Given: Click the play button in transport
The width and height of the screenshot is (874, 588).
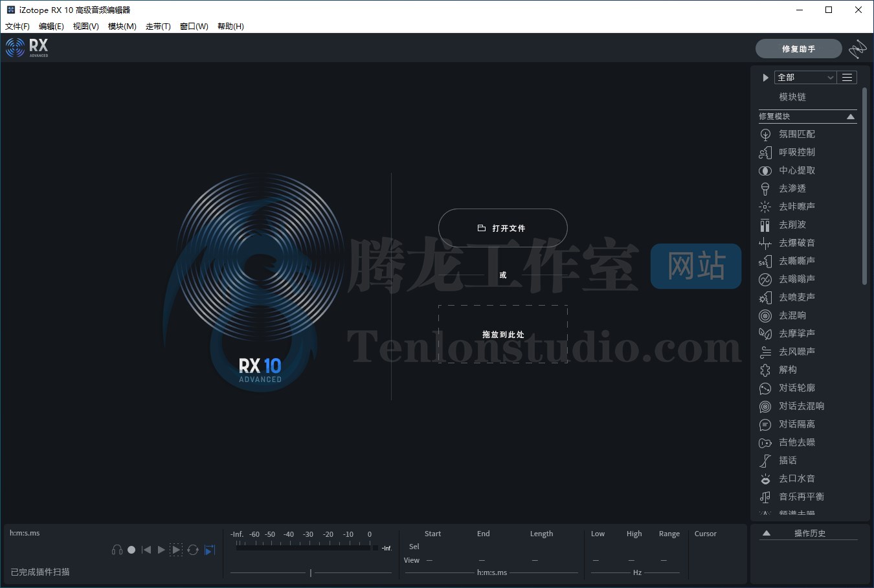Looking at the screenshot, I should [161, 550].
